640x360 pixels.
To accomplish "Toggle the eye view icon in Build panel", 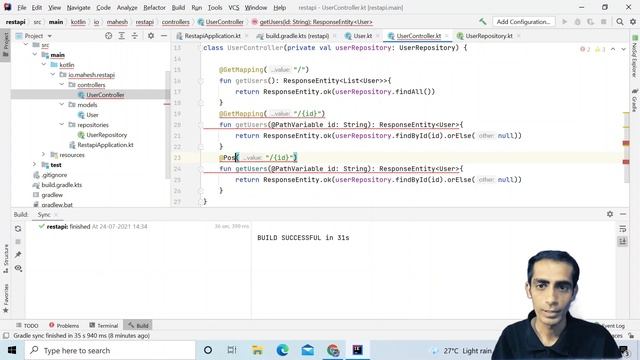I will (x=18, y=268).
